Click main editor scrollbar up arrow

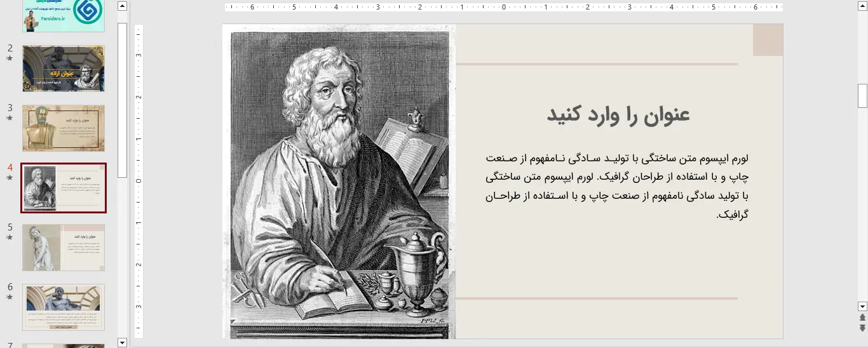pyautogui.click(x=862, y=5)
